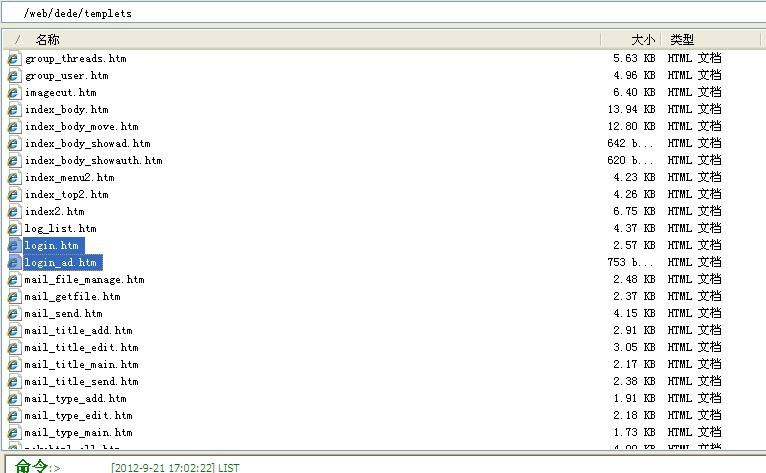Click the login.htm file icon
Viewport: 766px width, 473px height.
tap(14, 245)
